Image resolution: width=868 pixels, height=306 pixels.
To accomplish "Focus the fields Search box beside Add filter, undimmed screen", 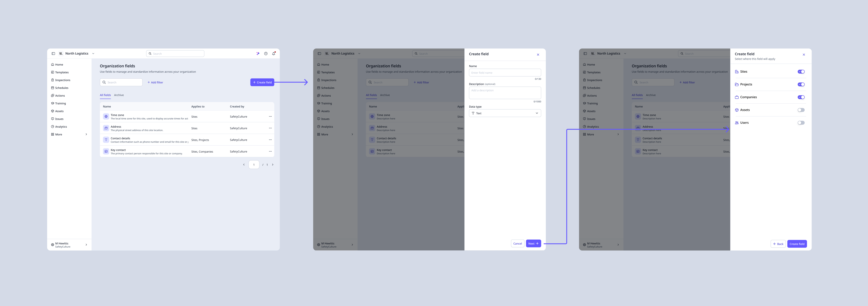I will (x=121, y=82).
